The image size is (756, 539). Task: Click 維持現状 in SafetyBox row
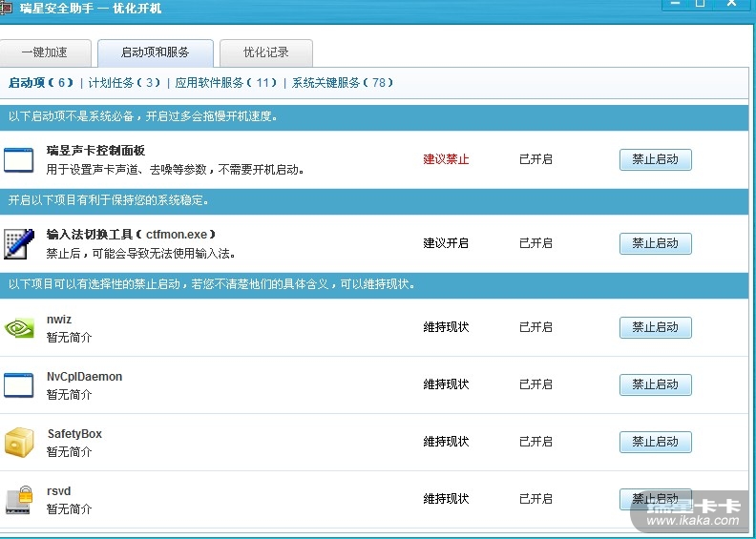point(446,442)
